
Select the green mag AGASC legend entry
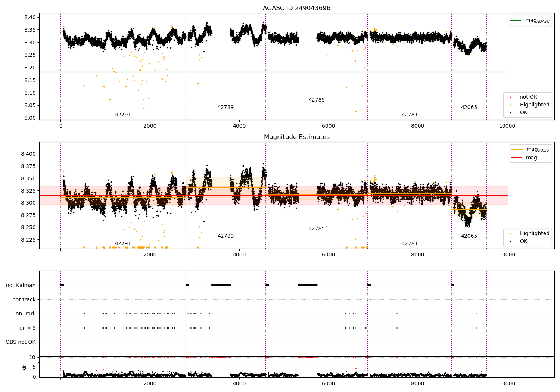coord(530,21)
